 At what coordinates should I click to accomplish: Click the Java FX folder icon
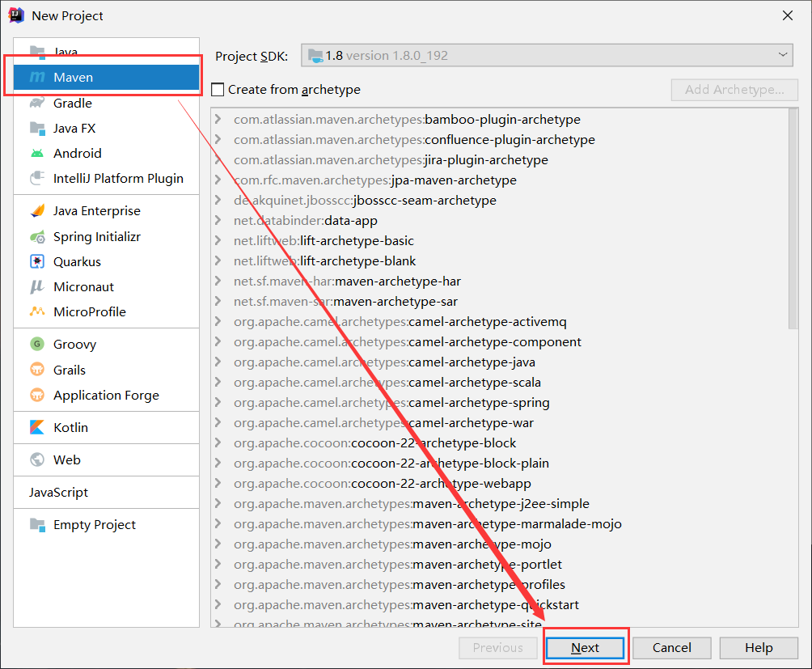(37, 128)
